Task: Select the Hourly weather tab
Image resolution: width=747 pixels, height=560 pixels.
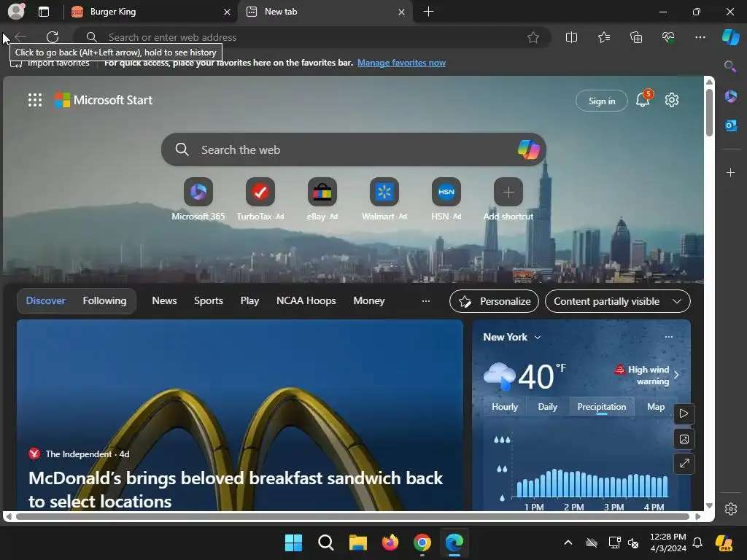Action: [505, 407]
